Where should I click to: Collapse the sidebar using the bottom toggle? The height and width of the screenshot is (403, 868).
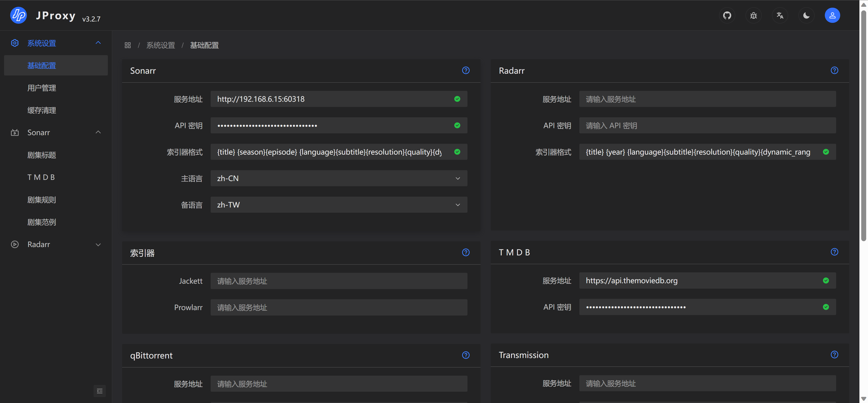[100, 391]
